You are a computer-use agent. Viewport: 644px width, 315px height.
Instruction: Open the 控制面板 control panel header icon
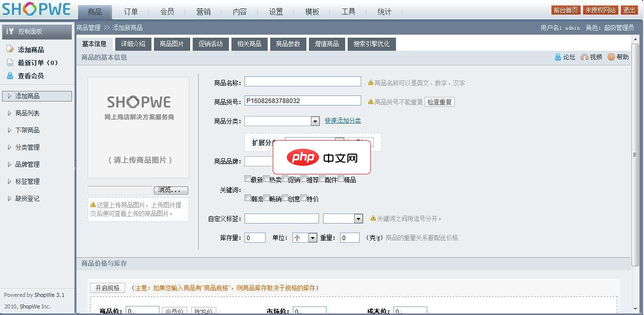pos(10,31)
